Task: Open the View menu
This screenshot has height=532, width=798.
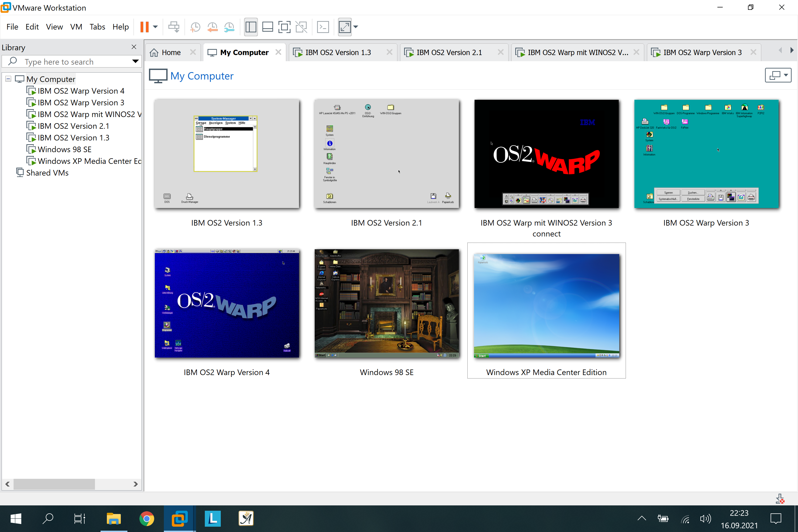Action: tap(54, 27)
